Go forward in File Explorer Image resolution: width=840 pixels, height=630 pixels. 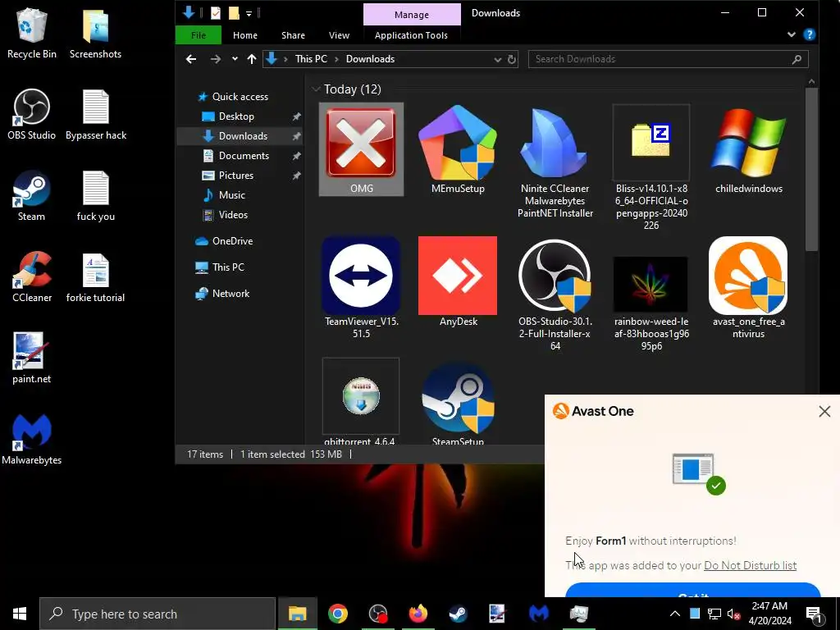click(x=216, y=59)
